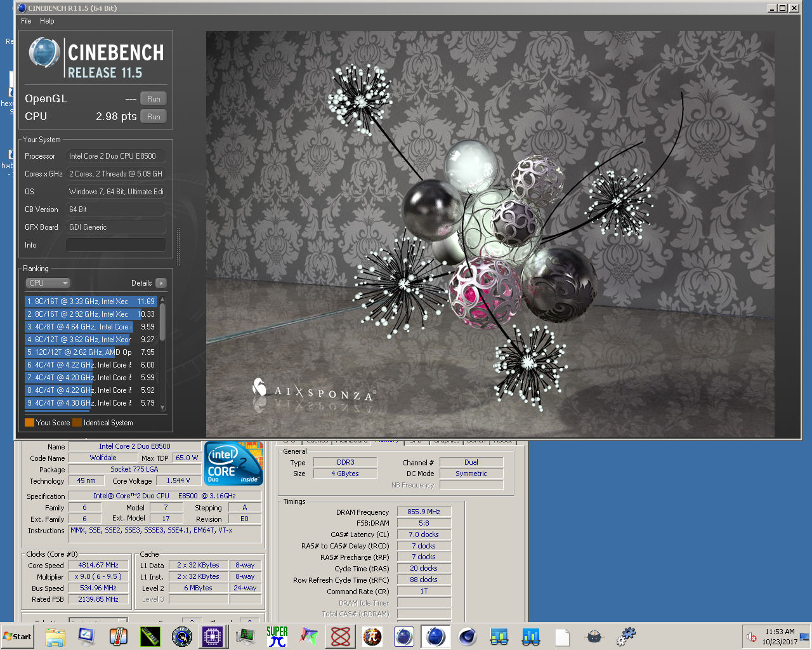Image resolution: width=812 pixels, height=650 pixels.
Task: Expand ranking Details arrow button
Action: pos(161,283)
